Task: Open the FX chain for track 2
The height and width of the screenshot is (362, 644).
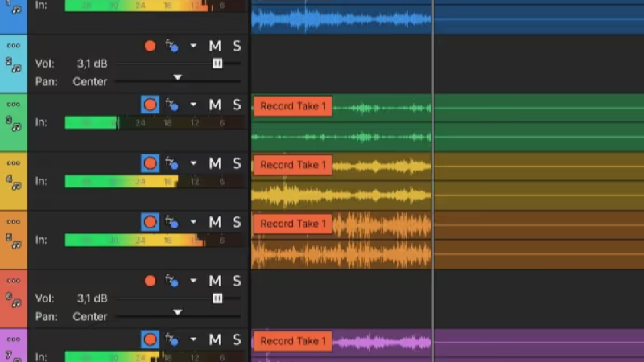Action: pyautogui.click(x=171, y=46)
